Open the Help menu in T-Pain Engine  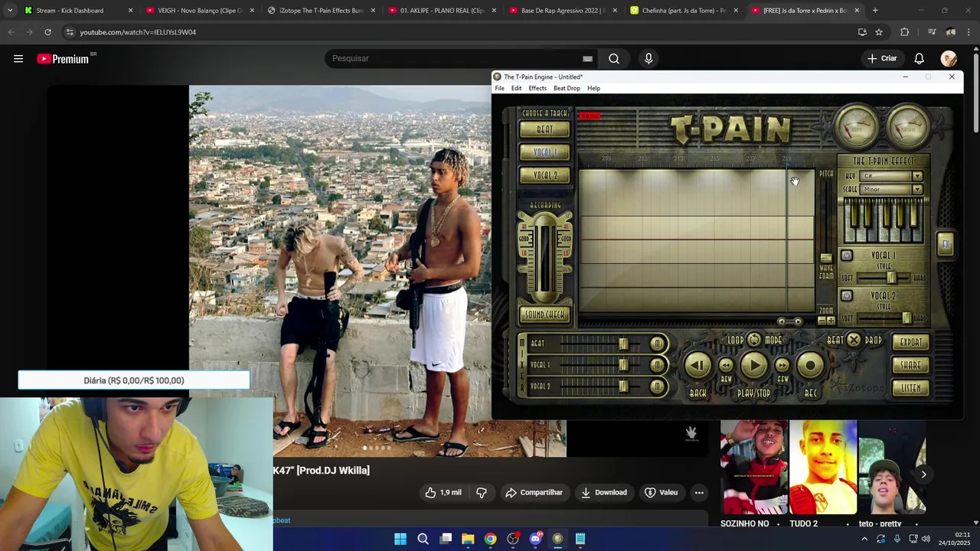click(x=593, y=88)
